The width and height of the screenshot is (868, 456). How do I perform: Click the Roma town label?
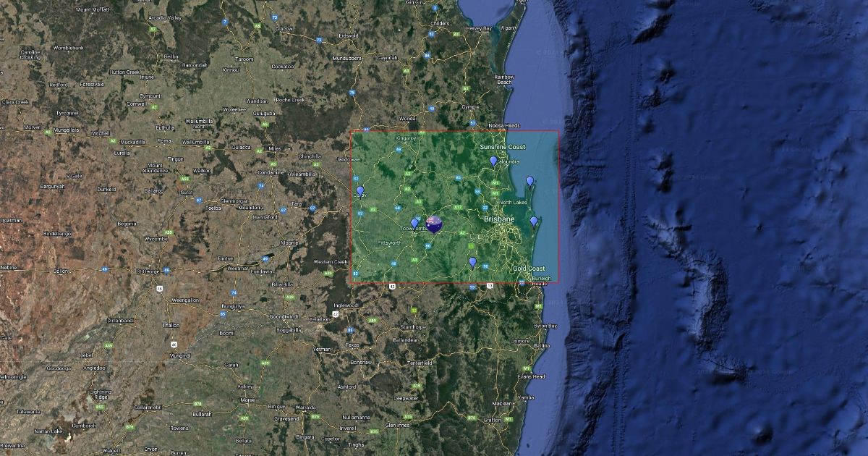click(165, 140)
